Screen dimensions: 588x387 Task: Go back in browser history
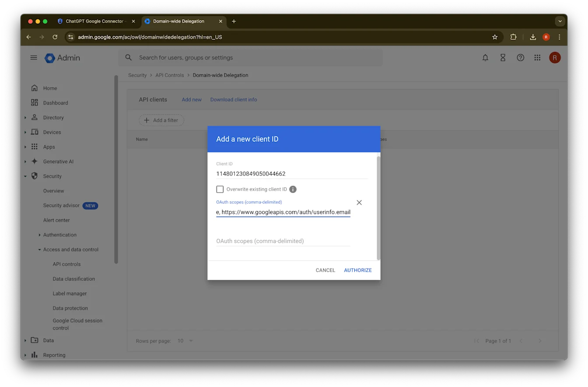28,37
